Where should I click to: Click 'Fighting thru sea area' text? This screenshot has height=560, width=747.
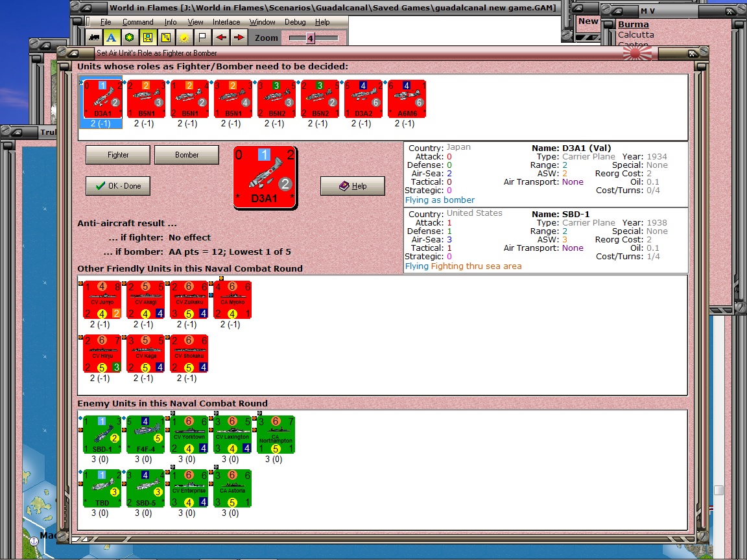pos(476,266)
